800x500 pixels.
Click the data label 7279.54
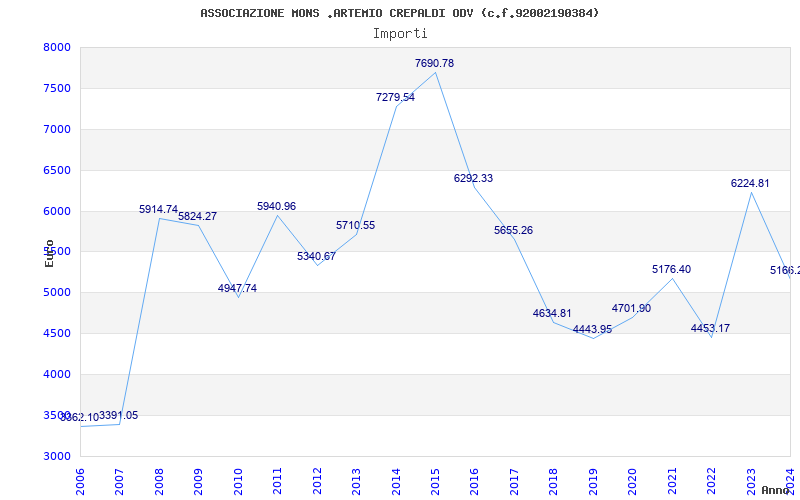[395, 97]
